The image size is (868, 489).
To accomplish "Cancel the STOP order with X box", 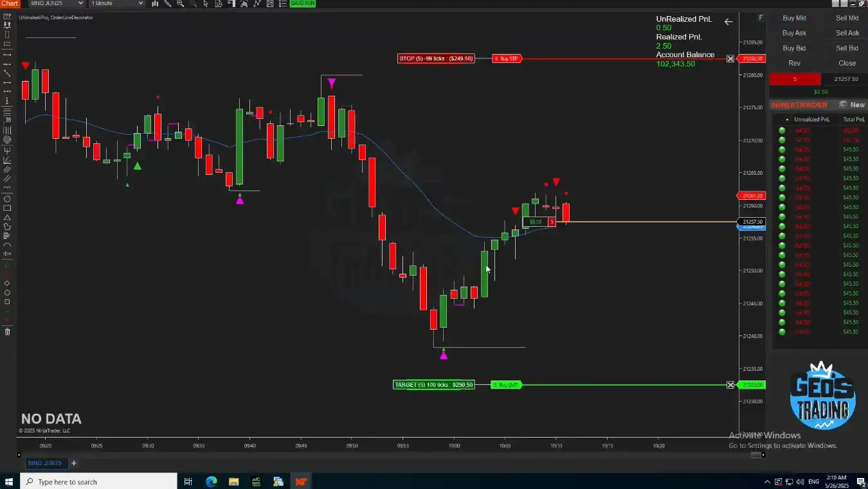I will [x=730, y=58].
